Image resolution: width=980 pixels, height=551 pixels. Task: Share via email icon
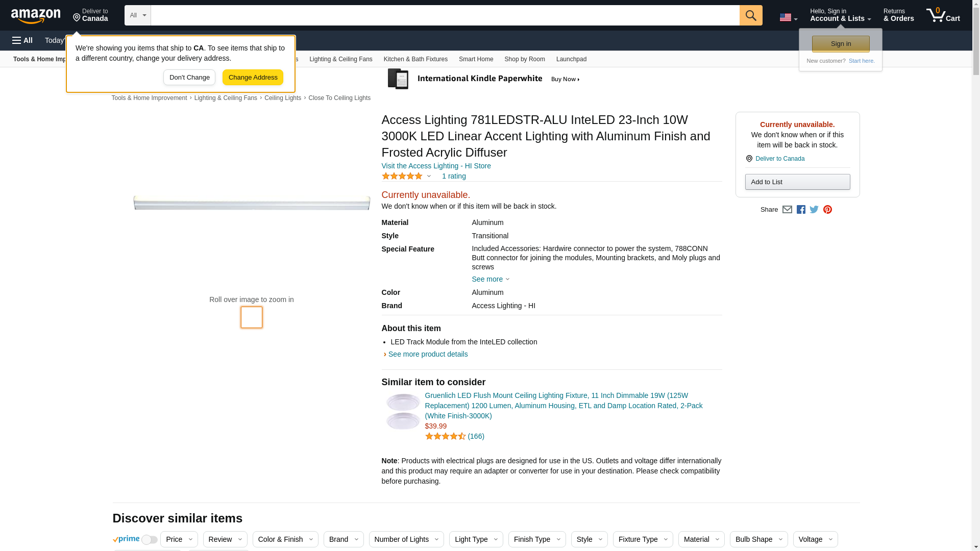point(787,210)
